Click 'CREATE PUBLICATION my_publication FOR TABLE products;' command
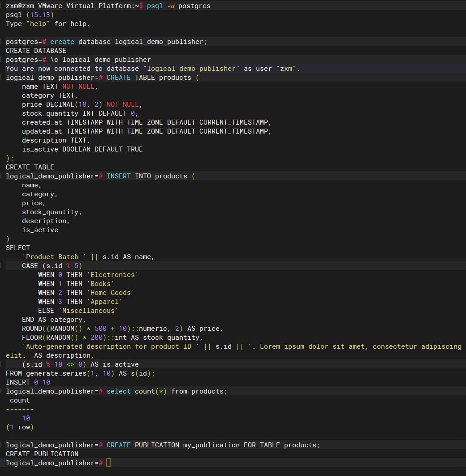 [x=213, y=445]
